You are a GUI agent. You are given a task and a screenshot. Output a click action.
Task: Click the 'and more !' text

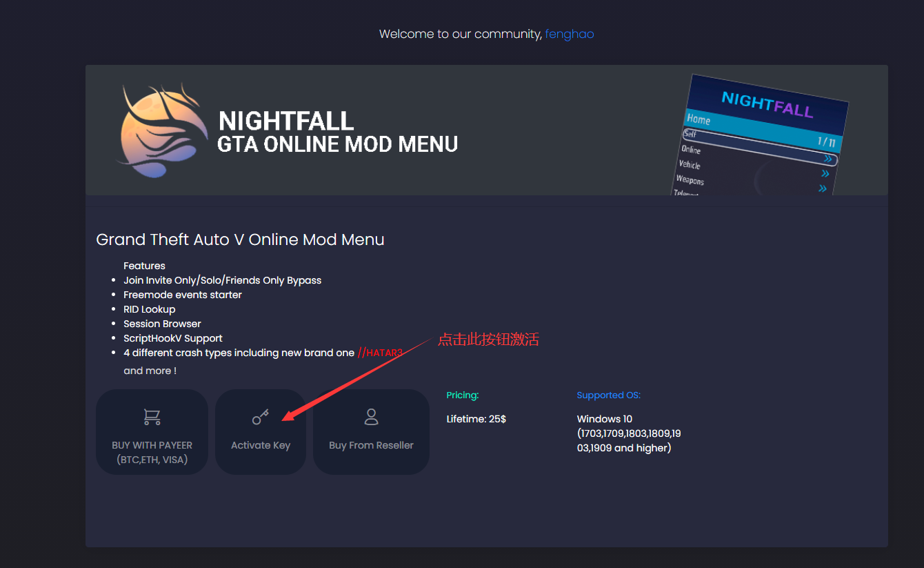click(x=150, y=371)
